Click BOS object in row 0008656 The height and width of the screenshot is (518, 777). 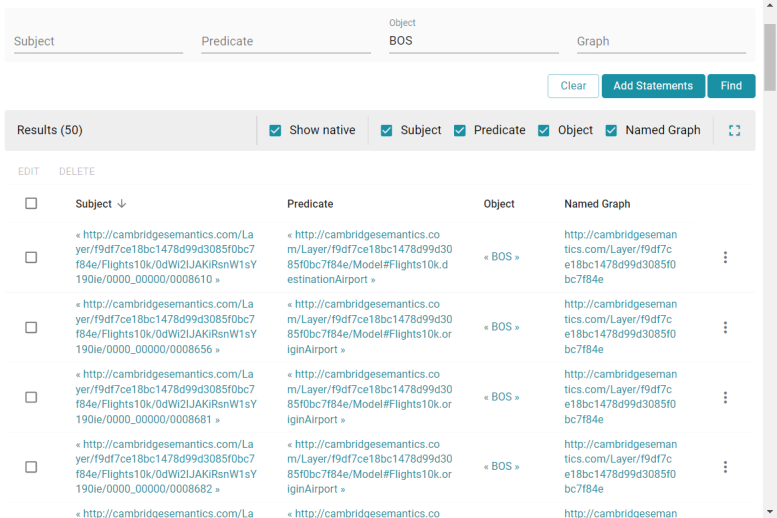point(501,327)
